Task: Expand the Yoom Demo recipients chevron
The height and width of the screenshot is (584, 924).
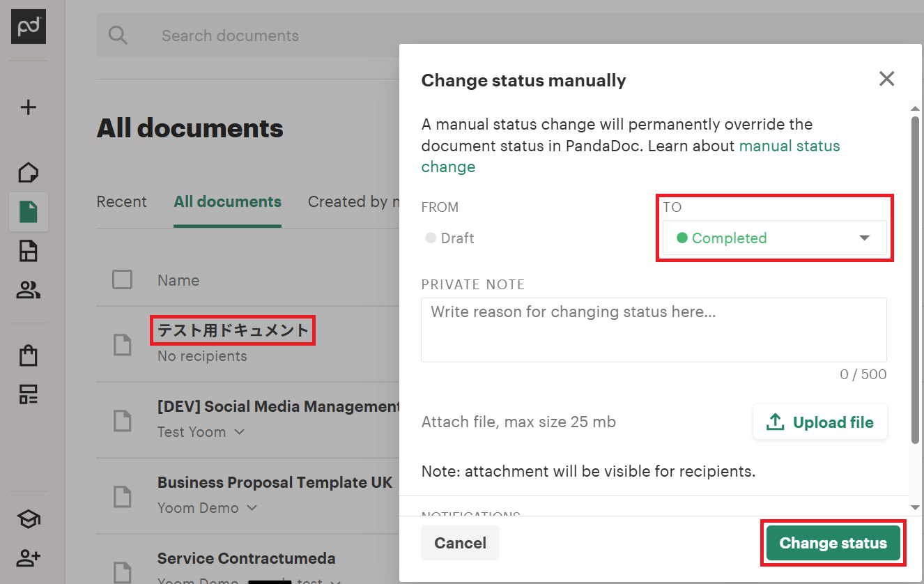Action: 252,508
